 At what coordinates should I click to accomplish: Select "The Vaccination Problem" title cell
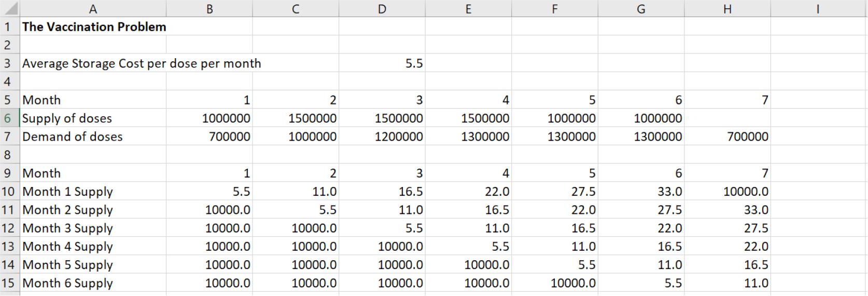pos(94,27)
